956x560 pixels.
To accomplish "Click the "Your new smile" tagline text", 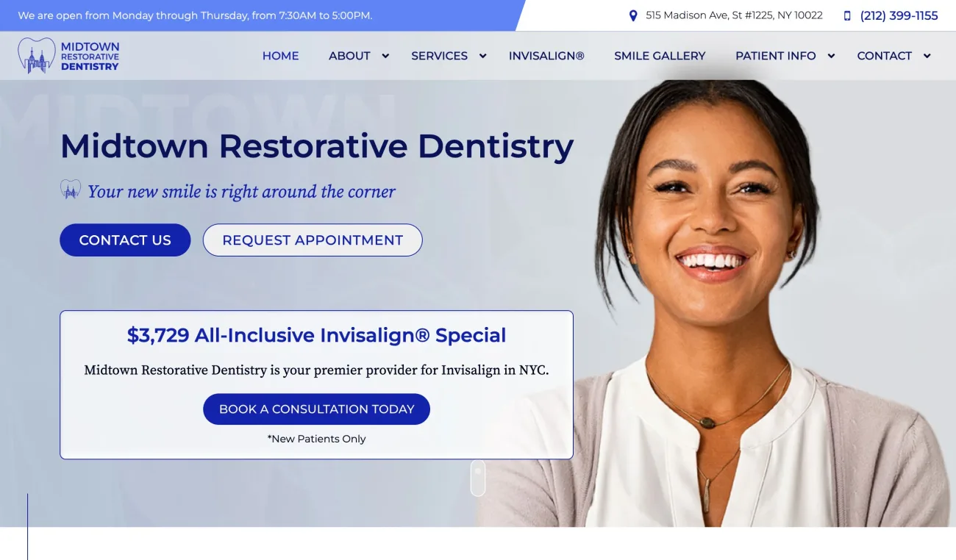I will 241,192.
